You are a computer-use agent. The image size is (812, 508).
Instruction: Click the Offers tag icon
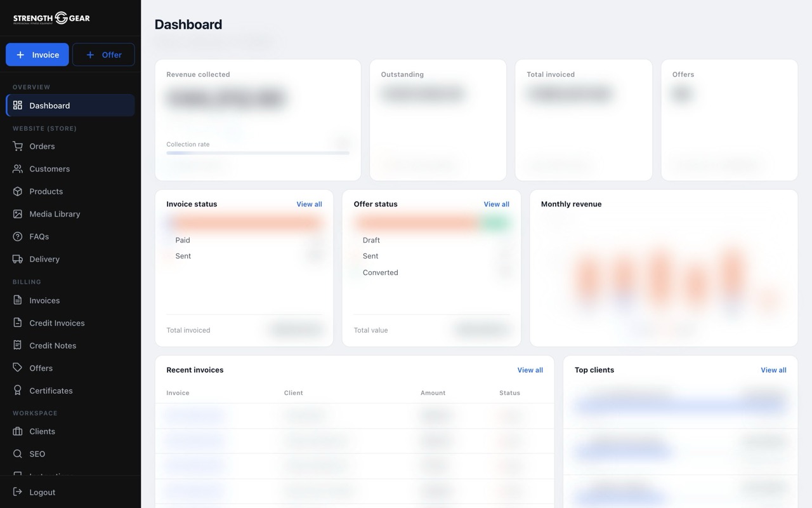(18, 368)
